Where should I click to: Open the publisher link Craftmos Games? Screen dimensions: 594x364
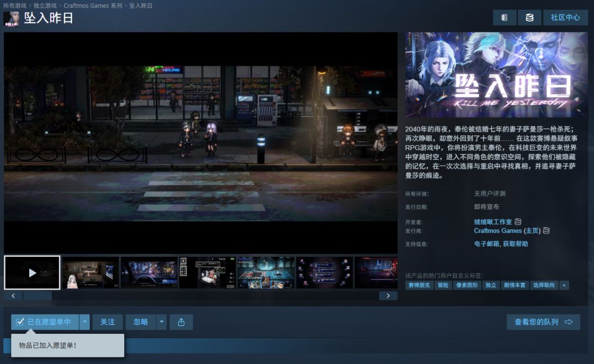coord(498,231)
